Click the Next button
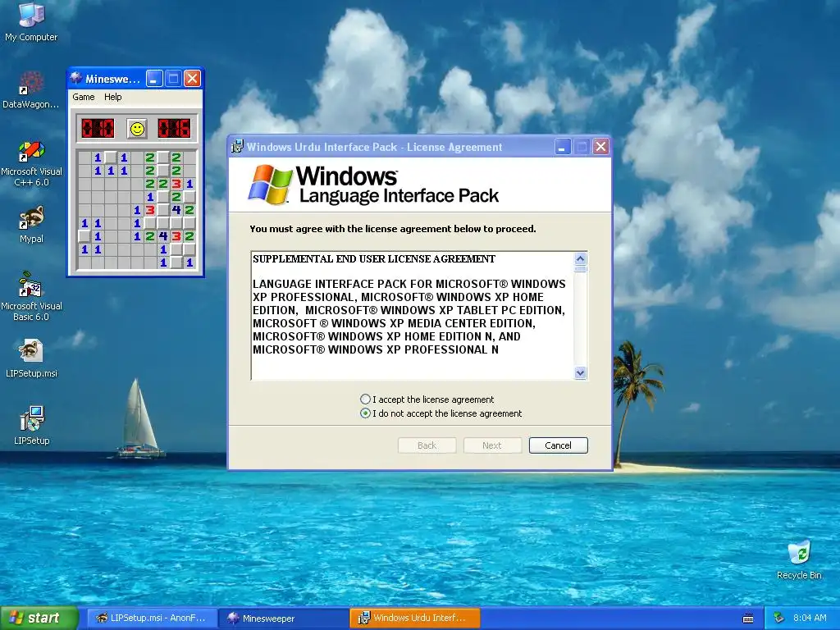This screenshot has width=840, height=630. click(492, 445)
